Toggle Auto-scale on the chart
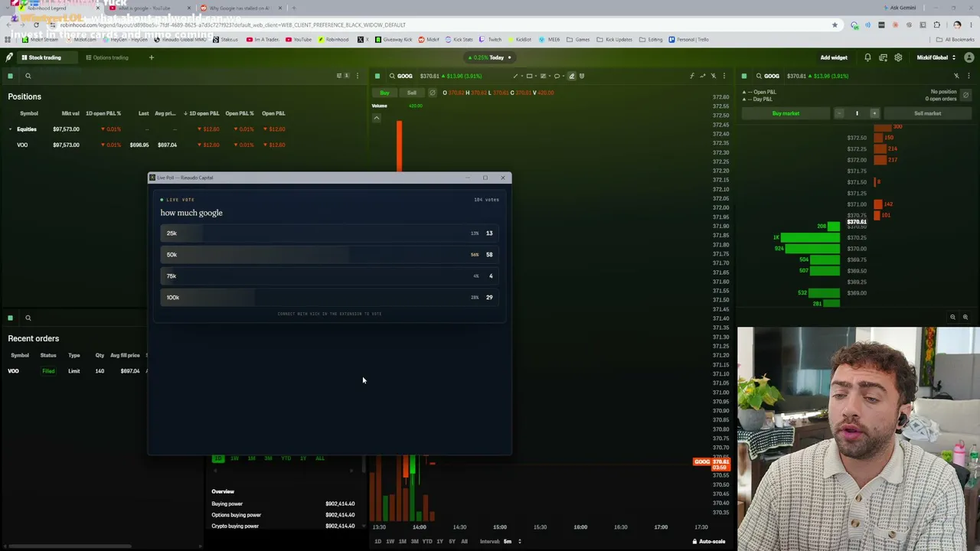The height and width of the screenshot is (551, 980). point(709,542)
